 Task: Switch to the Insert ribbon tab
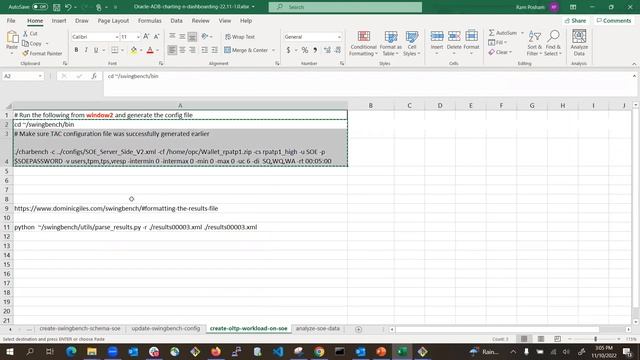[x=59, y=20]
